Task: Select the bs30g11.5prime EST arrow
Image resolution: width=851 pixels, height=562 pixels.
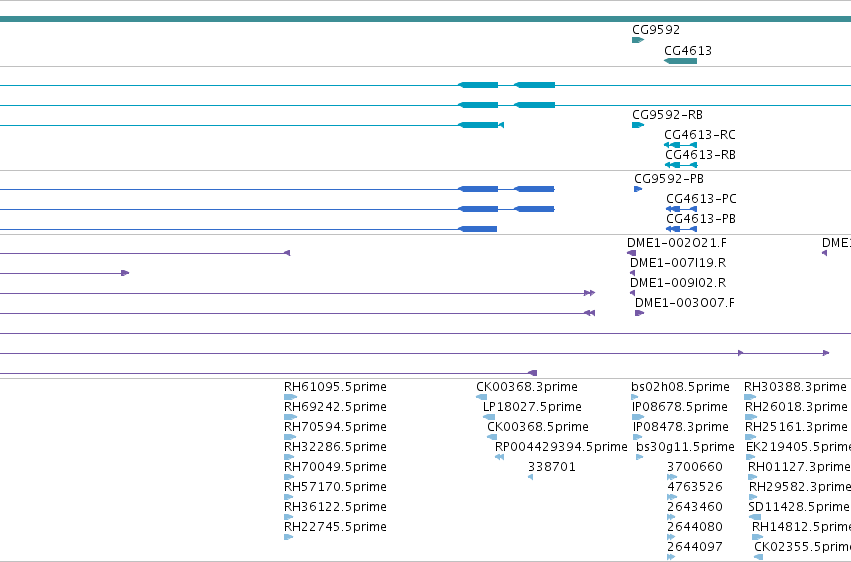Action: pos(640,457)
